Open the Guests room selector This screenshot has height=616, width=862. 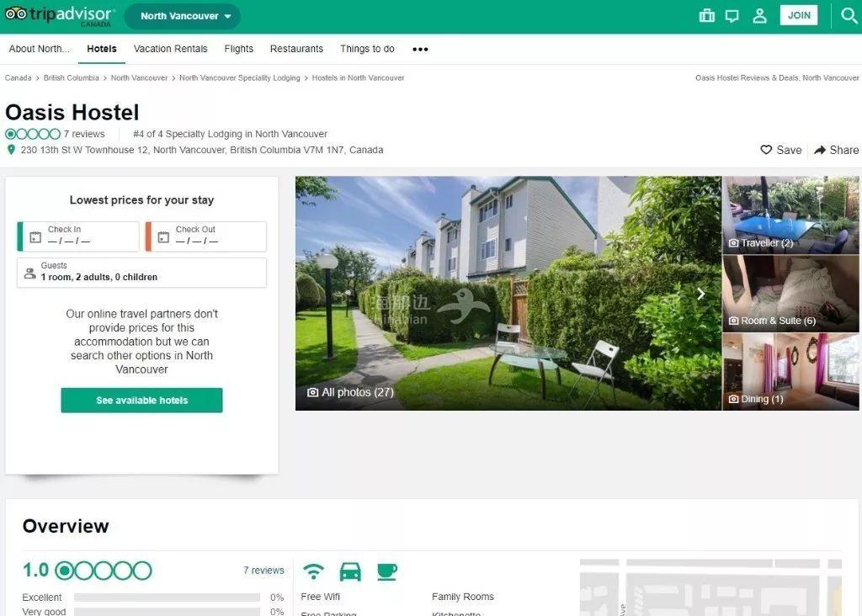tap(141, 273)
